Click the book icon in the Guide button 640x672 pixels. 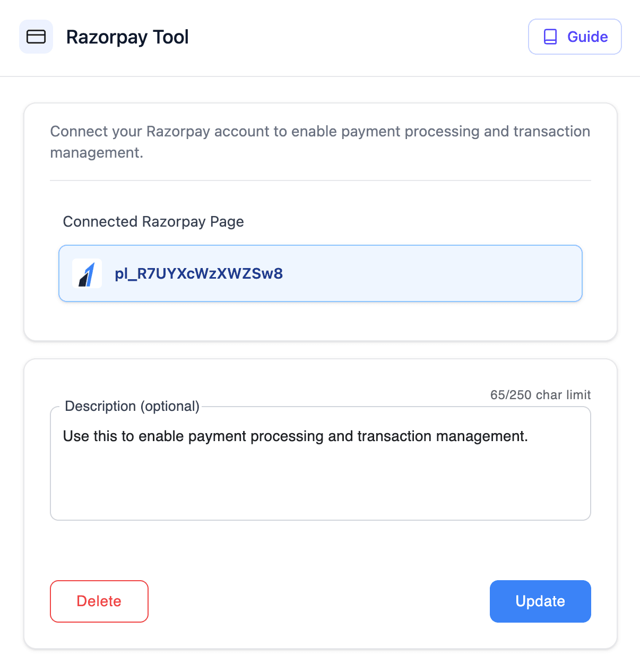550,37
